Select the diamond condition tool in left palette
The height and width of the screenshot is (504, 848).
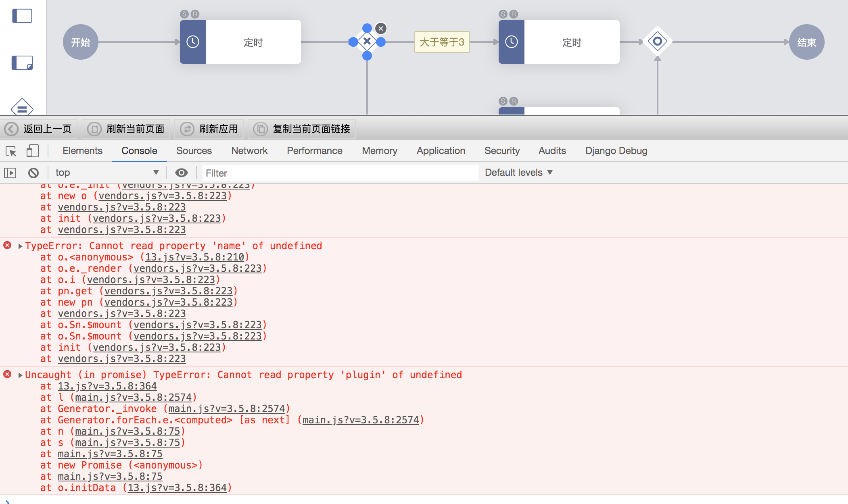point(23,108)
